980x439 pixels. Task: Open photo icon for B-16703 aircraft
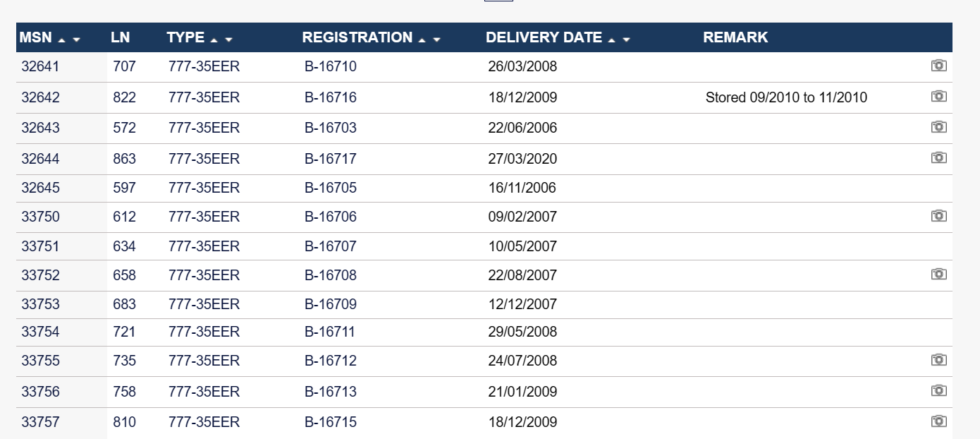[x=938, y=127]
